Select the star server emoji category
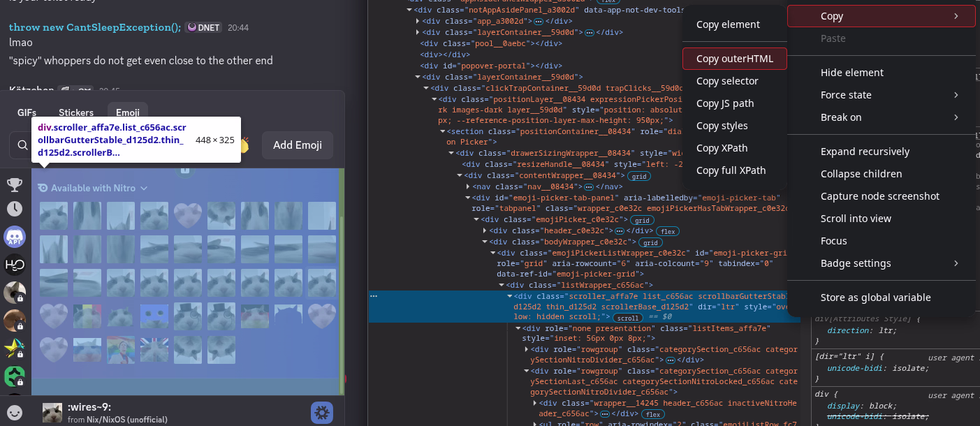Viewport: 980px width, 426px height. [x=15, y=348]
